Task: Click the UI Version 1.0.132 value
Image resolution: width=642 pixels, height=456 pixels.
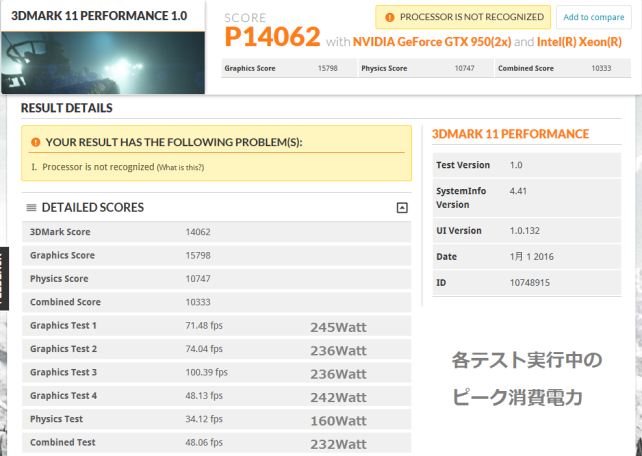Action: point(524,231)
